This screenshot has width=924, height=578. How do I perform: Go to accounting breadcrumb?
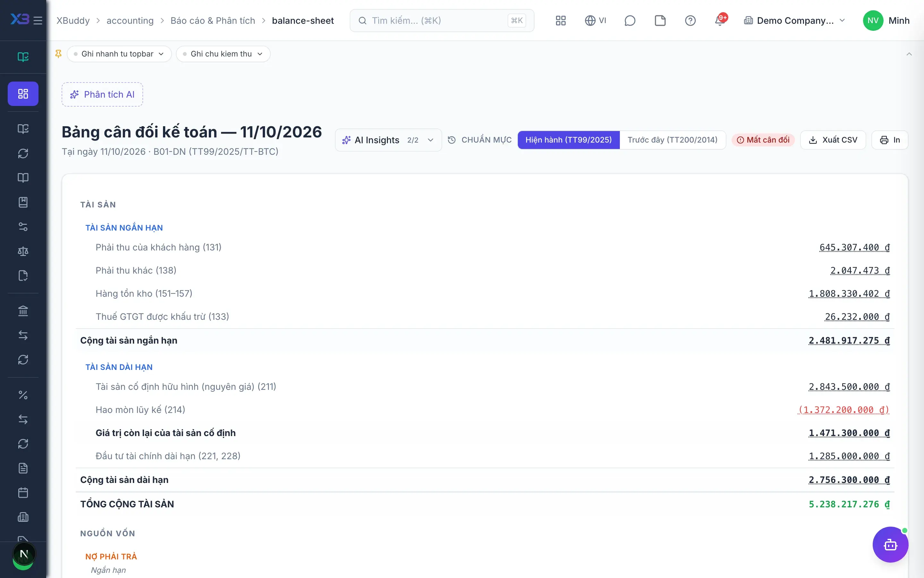(130, 20)
